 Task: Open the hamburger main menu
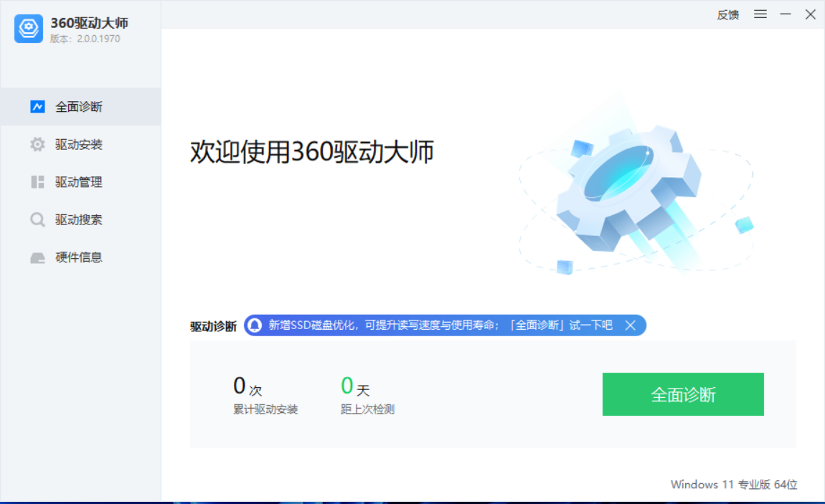[760, 14]
